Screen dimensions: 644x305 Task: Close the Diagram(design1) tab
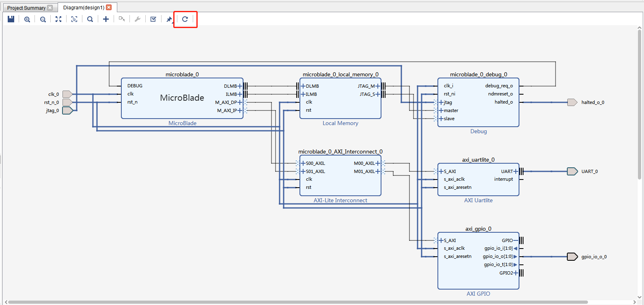point(109,8)
